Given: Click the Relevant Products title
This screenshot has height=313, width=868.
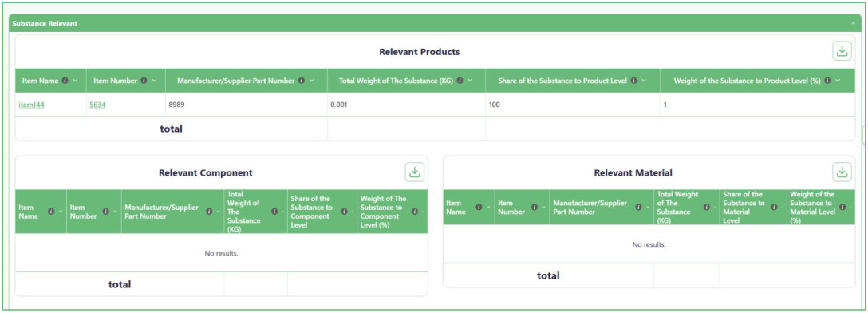Looking at the screenshot, I should pos(419,52).
